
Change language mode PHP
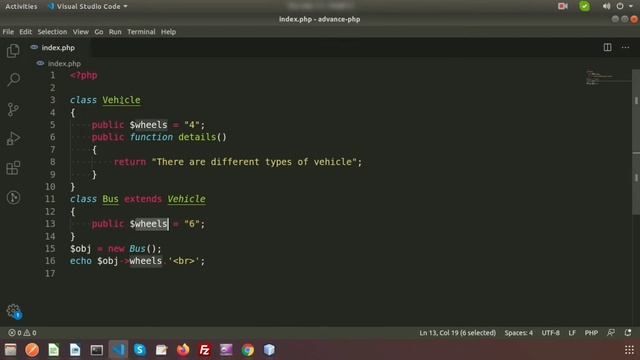point(591,333)
